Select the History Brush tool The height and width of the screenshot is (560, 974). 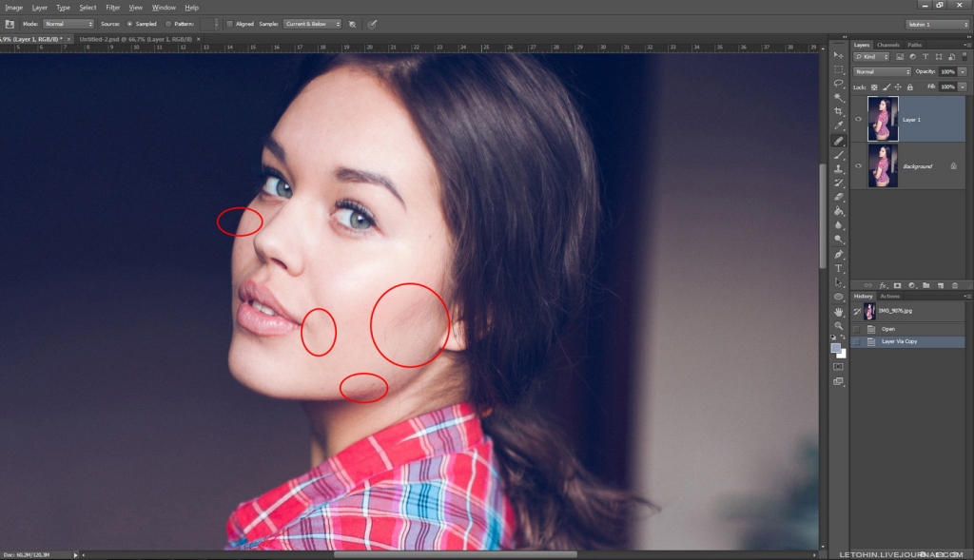pos(839,183)
